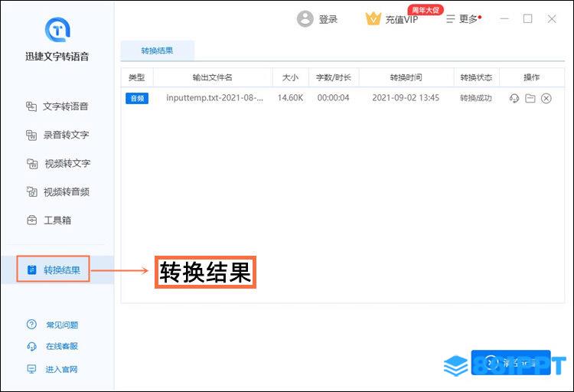Open 在线客服 online support link
Viewport: 574px width, 392px height.
(62, 346)
